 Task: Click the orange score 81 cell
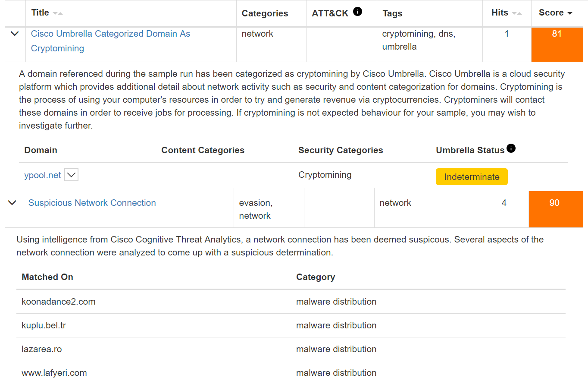[557, 44]
